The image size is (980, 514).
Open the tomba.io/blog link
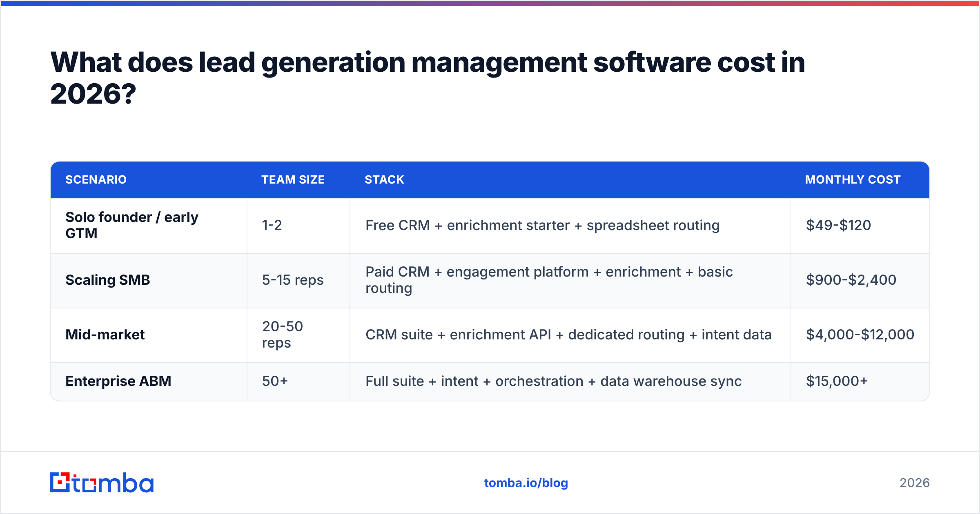(526, 483)
